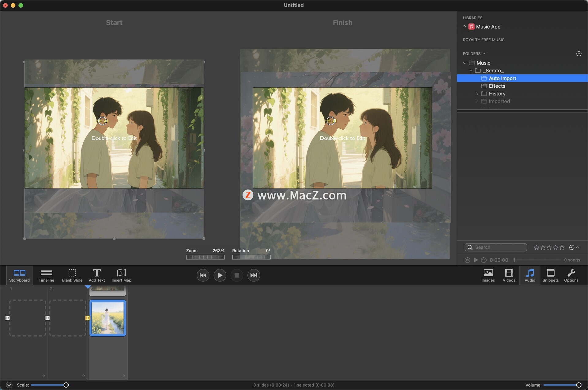Screen dimensions: 588x390
Task: Click slide 3 bottom arrow icon
Action: [x=123, y=376]
